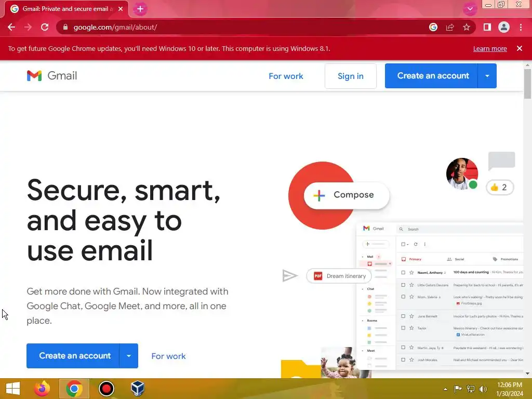Click the user avatar photo illustration
532x399 pixels.
(462, 174)
